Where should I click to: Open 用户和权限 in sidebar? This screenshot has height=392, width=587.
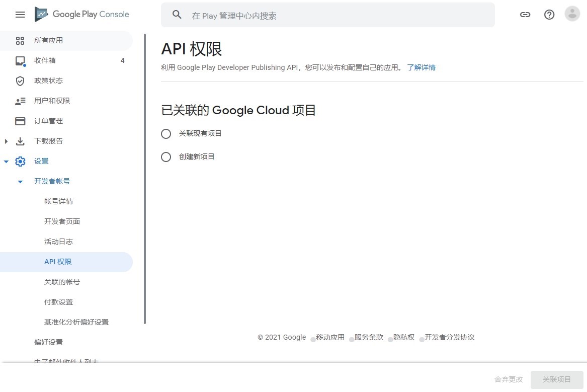(66, 101)
